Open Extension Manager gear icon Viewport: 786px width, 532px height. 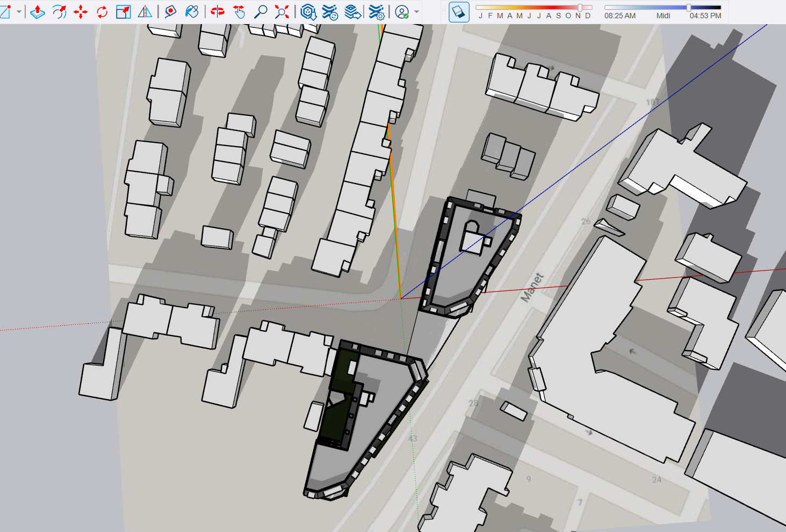[x=377, y=12]
